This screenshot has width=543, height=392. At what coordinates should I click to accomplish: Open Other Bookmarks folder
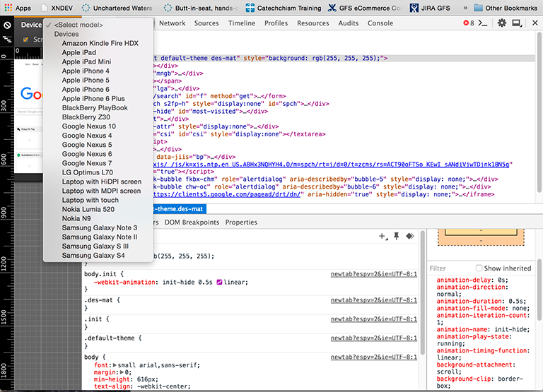tap(506, 8)
